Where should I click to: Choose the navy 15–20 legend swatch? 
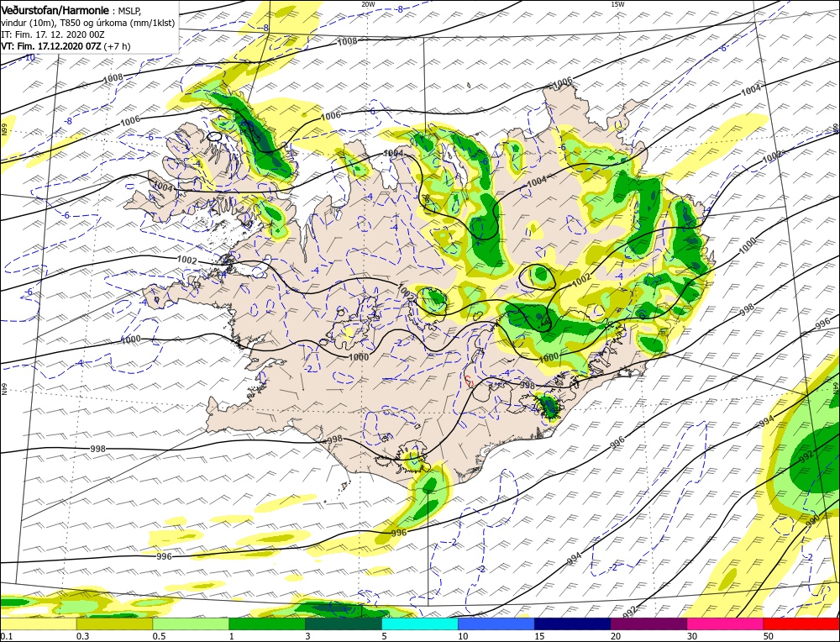click(x=572, y=624)
